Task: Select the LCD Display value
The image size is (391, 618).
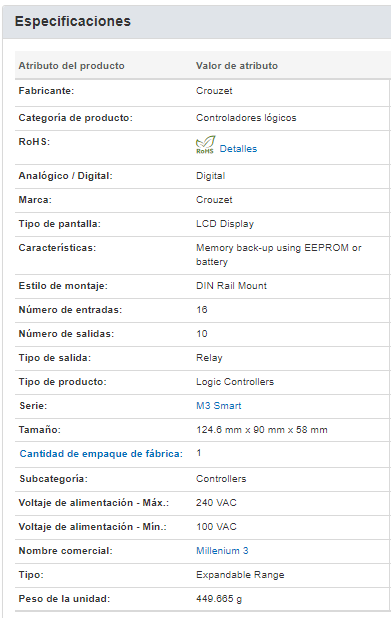Action: click(225, 224)
